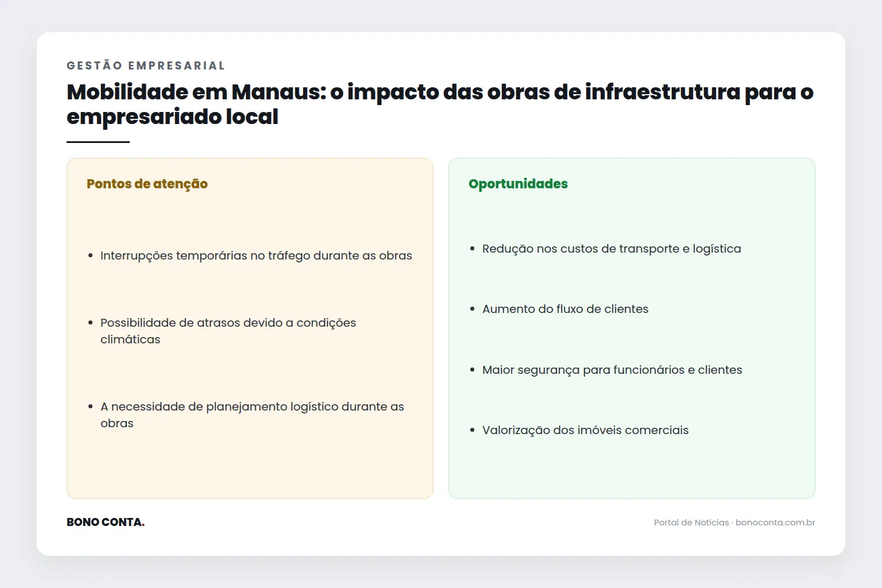The height and width of the screenshot is (588, 882).
Task: Click the BONO CONTA logo
Action: tap(106, 522)
